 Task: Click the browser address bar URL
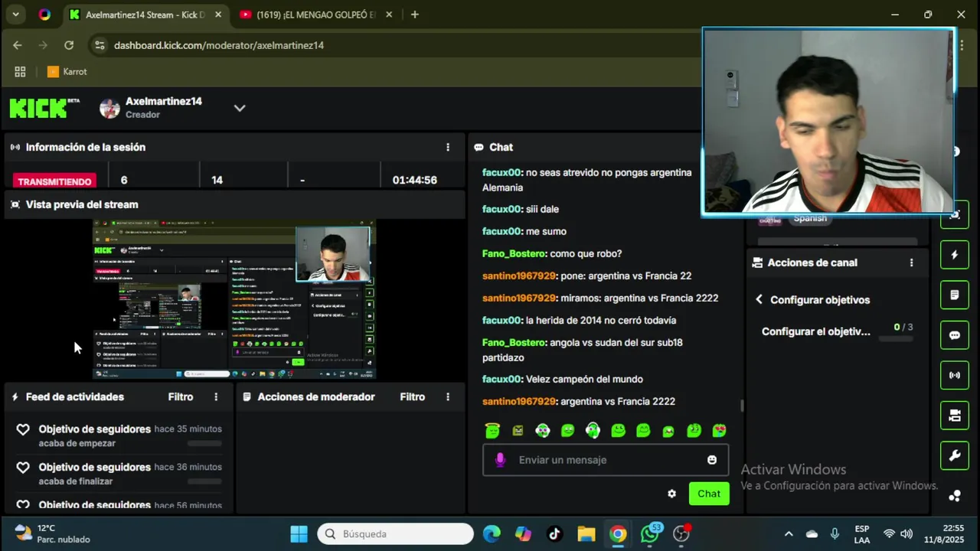(x=219, y=45)
